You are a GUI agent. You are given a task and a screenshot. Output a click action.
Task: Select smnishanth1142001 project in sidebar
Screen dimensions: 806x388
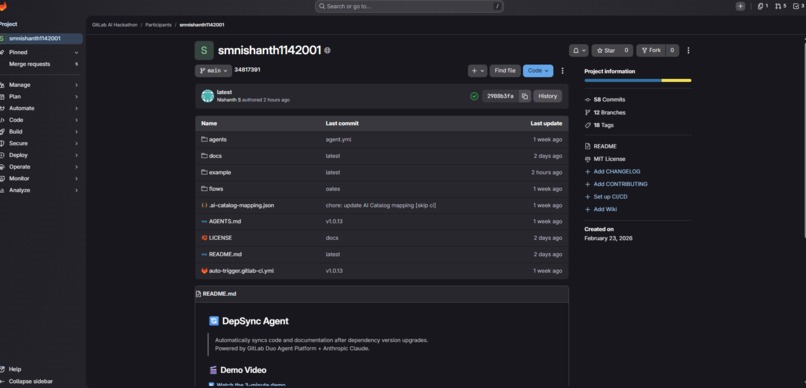tap(41, 39)
